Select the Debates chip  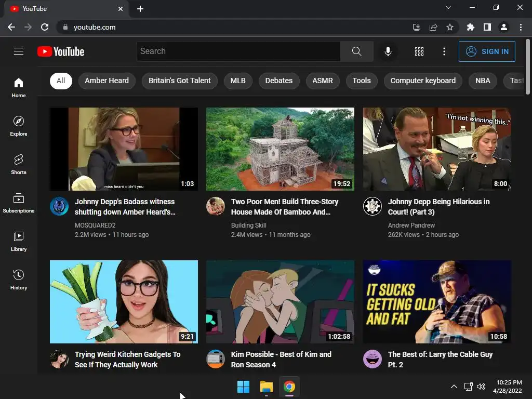pyautogui.click(x=278, y=81)
